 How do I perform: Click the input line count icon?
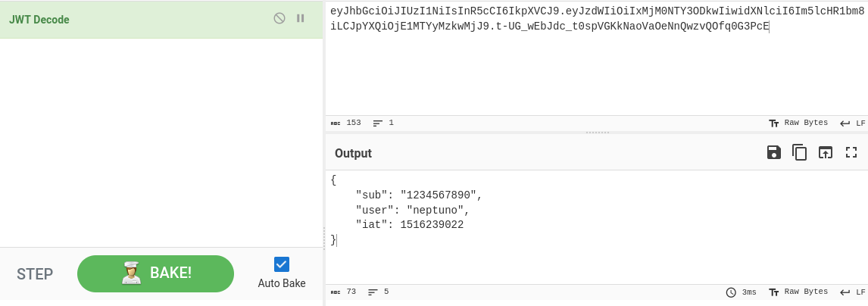point(378,123)
